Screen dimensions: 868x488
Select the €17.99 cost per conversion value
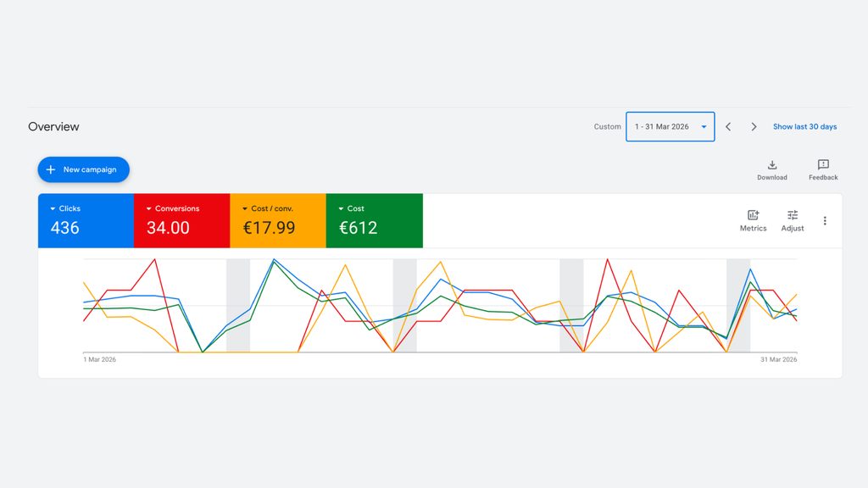269,228
